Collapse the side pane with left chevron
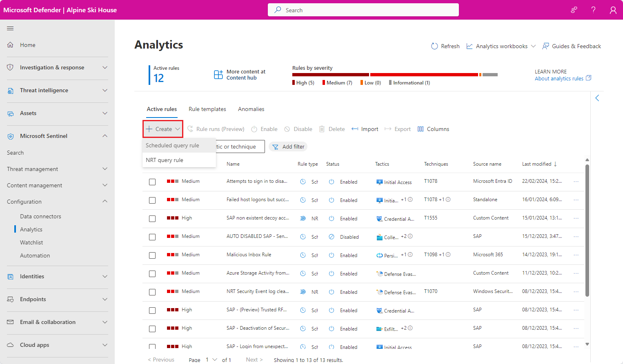 597,98
